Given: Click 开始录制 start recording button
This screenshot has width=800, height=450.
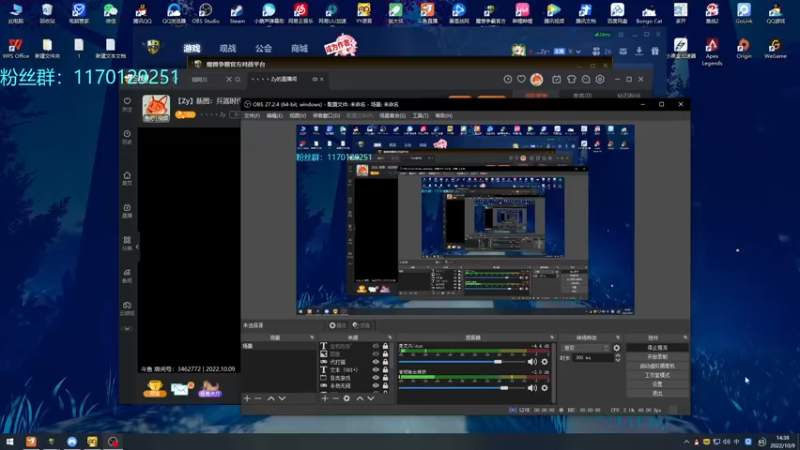Looking at the screenshot, I should (657, 357).
